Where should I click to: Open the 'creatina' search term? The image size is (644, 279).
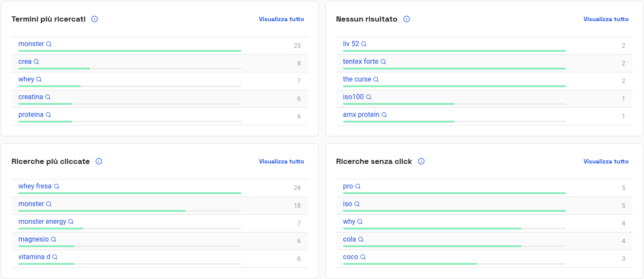click(x=31, y=97)
